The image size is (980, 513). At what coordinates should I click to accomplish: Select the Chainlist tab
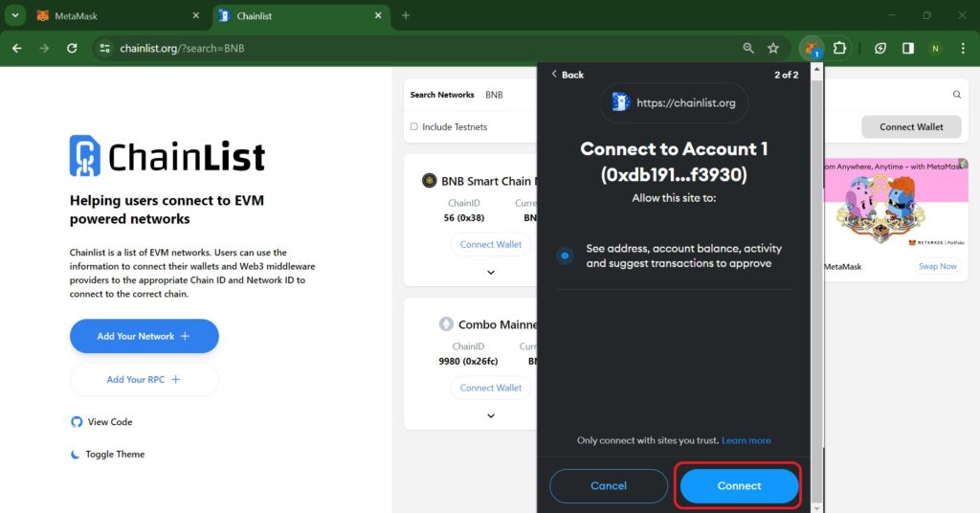click(x=301, y=15)
